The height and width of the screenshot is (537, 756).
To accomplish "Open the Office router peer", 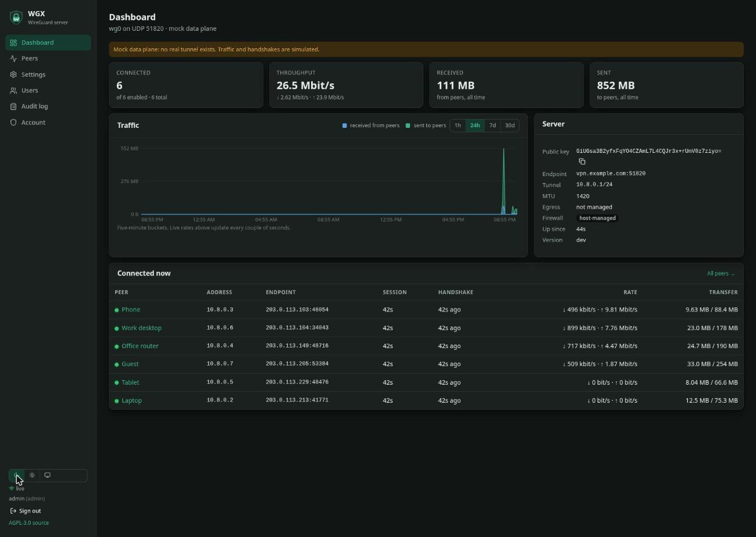I will (x=140, y=346).
